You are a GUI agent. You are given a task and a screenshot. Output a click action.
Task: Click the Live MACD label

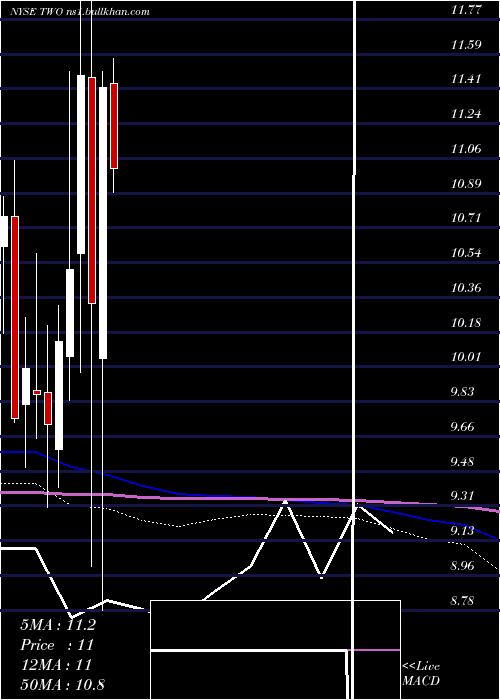point(421,673)
